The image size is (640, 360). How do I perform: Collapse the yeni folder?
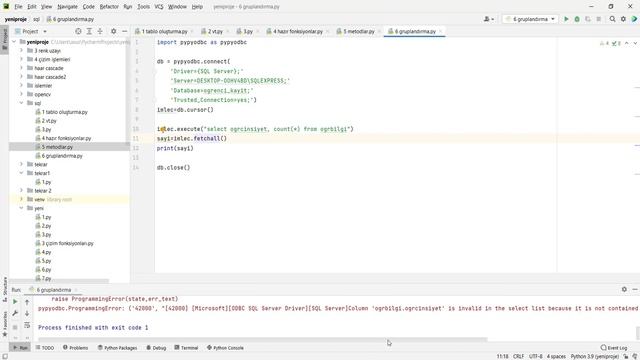point(21,208)
